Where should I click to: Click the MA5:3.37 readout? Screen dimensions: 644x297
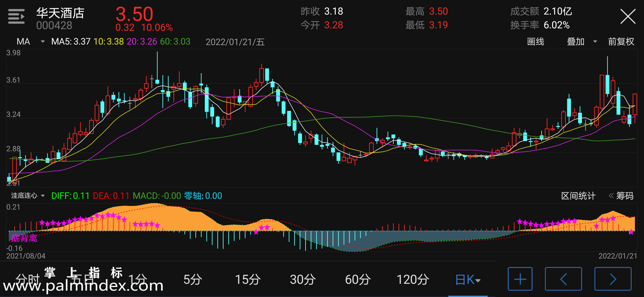point(71,42)
